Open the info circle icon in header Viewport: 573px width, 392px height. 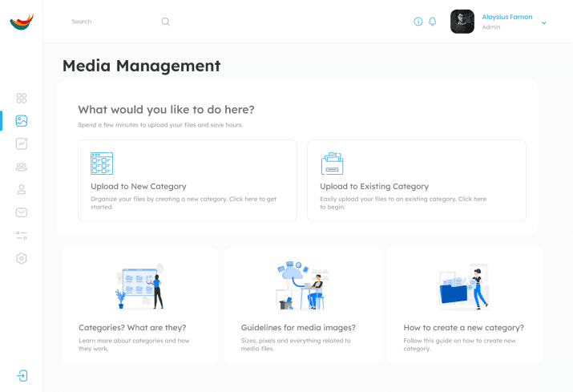point(418,22)
